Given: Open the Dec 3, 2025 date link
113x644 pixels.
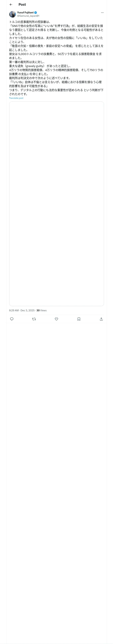Looking at the screenshot, I should (28, 310).
